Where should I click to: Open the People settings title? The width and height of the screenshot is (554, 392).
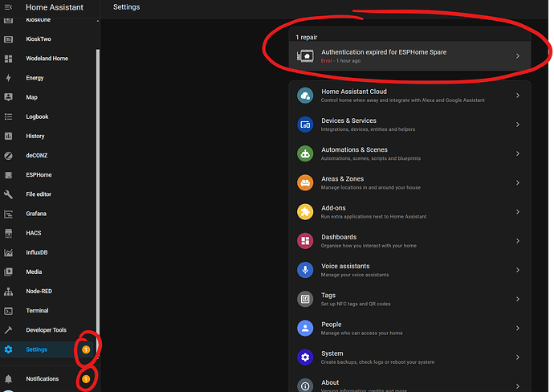tap(331, 325)
